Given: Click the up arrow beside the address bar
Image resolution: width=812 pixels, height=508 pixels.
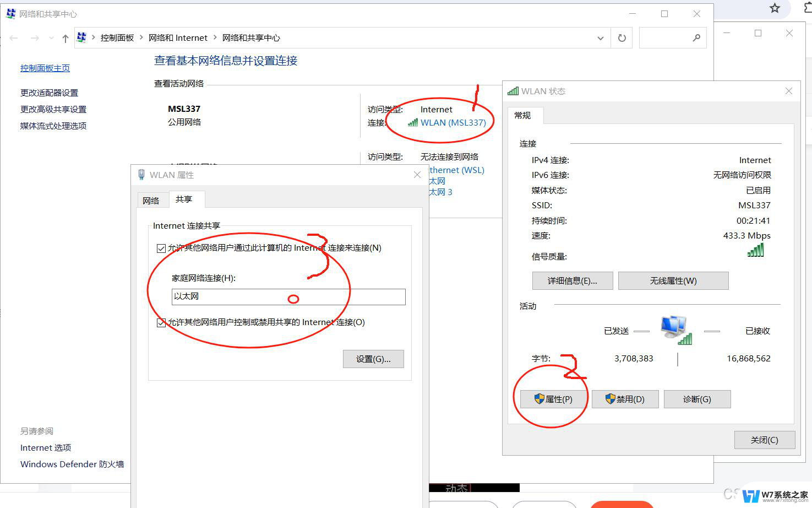Looking at the screenshot, I should (x=66, y=38).
